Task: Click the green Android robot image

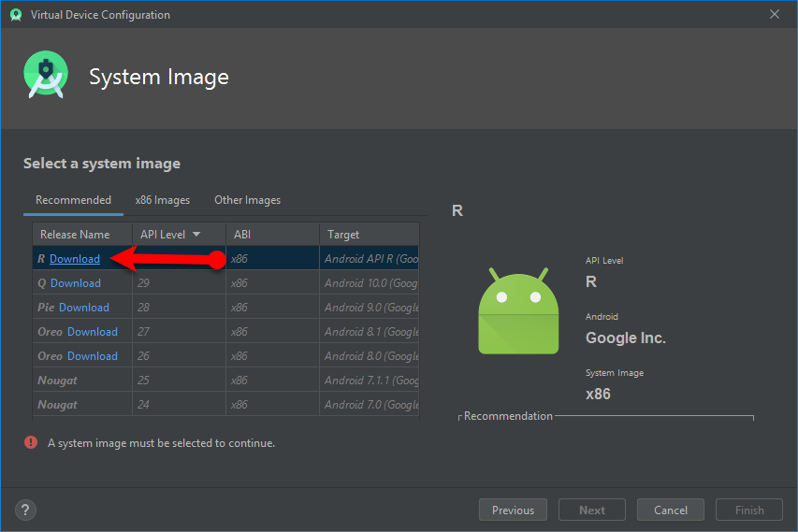Action: 517,310
